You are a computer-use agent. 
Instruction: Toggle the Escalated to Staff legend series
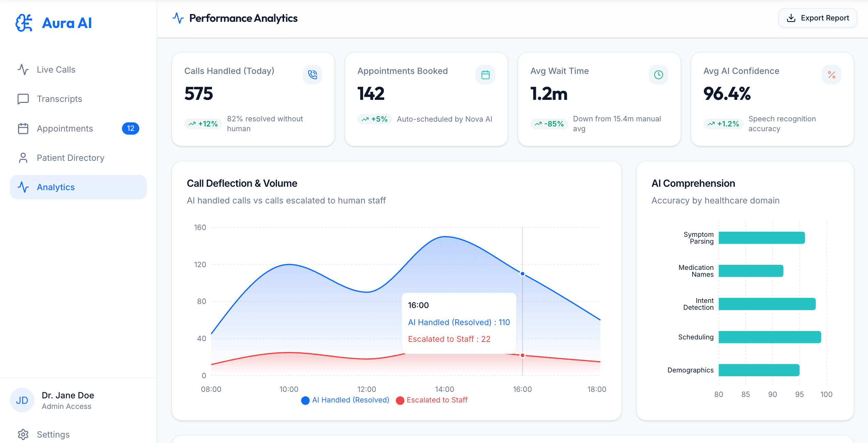(432, 400)
